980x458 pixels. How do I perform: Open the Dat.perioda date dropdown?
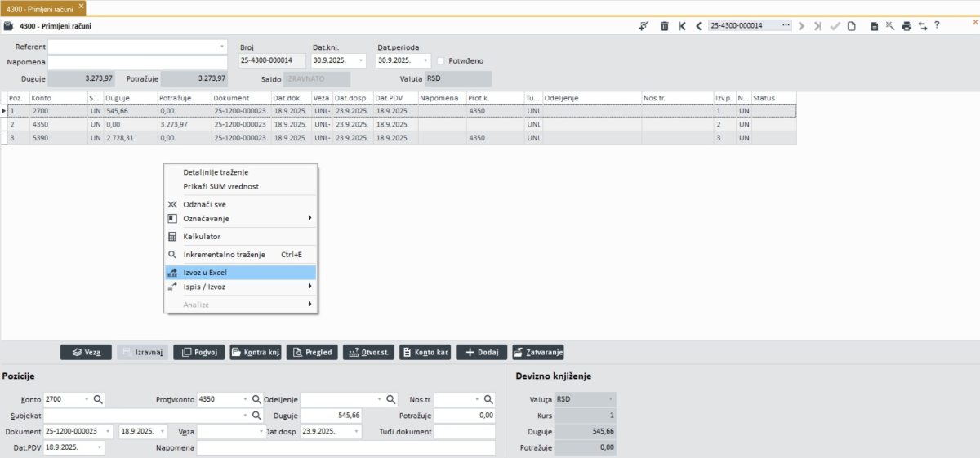point(426,60)
